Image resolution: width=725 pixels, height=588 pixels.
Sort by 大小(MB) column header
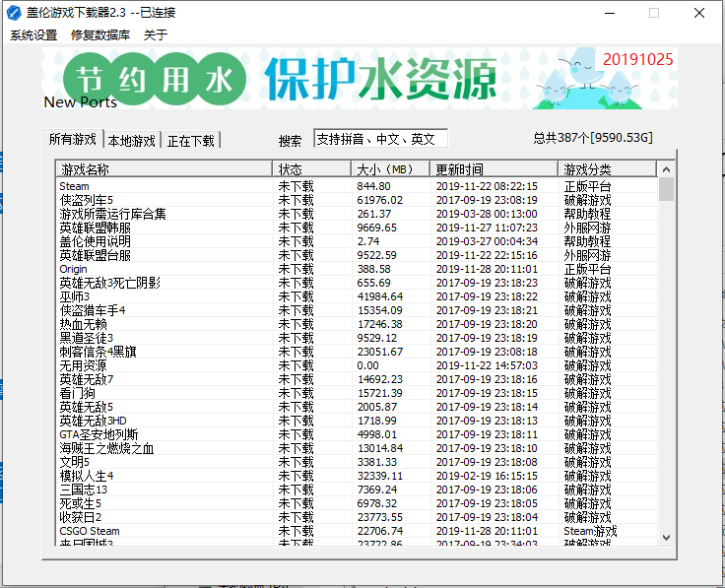tap(391, 169)
